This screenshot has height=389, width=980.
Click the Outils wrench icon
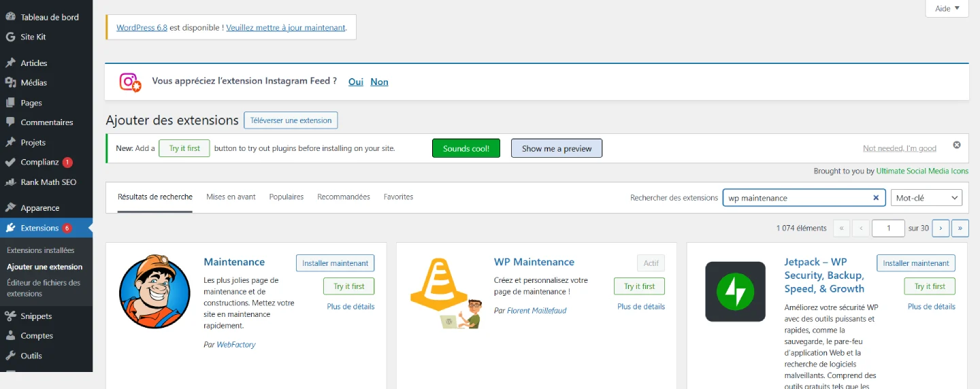(x=10, y=356)
